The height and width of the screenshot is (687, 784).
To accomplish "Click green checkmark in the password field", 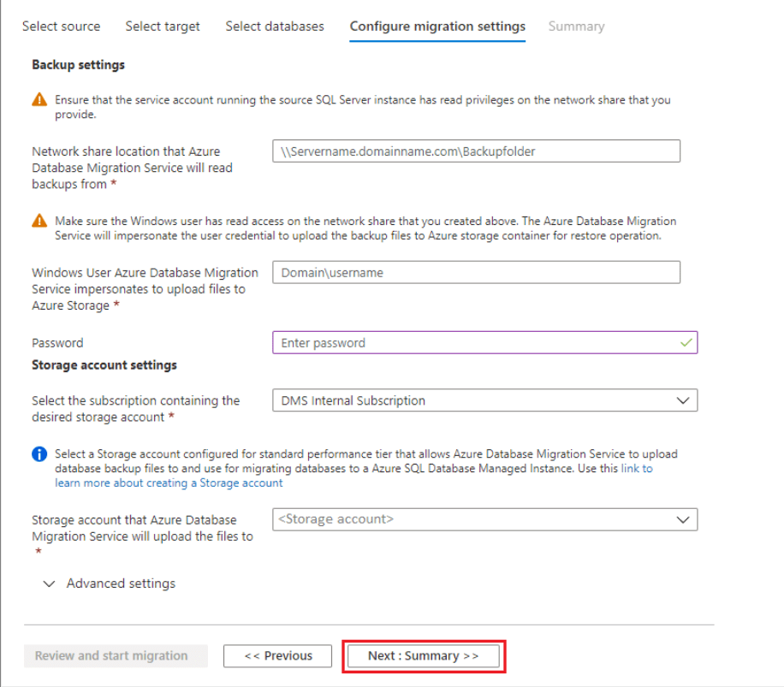I will tap(685, 342).
